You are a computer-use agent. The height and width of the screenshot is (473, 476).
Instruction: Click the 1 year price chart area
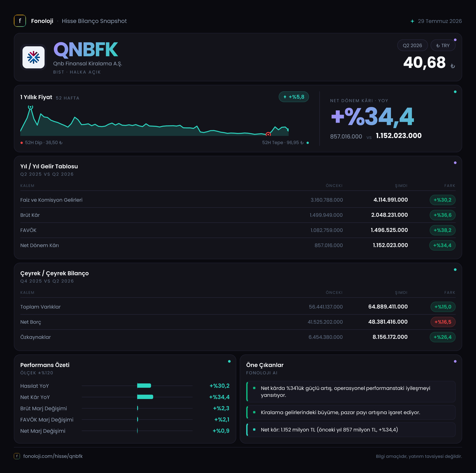tap(154, 121)
